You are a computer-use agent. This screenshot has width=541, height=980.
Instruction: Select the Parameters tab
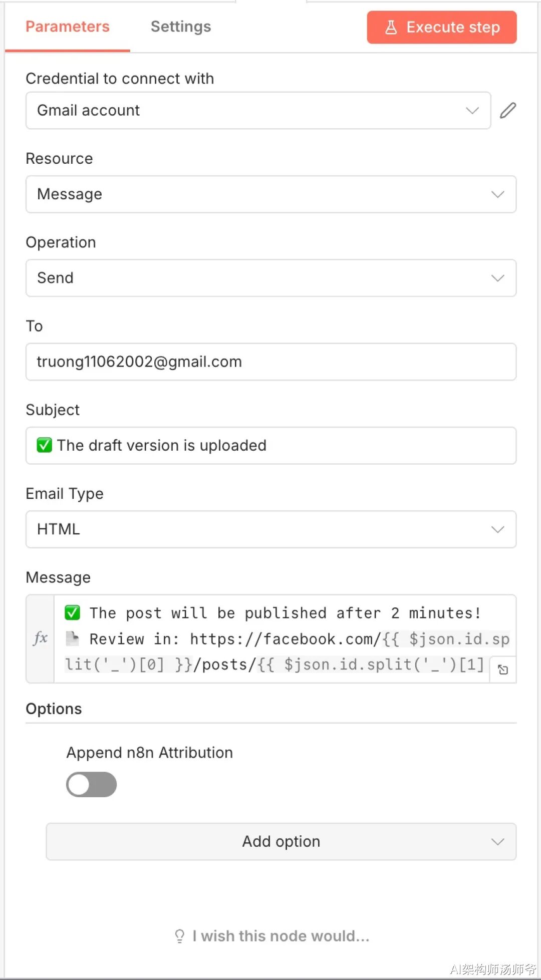pyautogui.click(x=68, y=27)
